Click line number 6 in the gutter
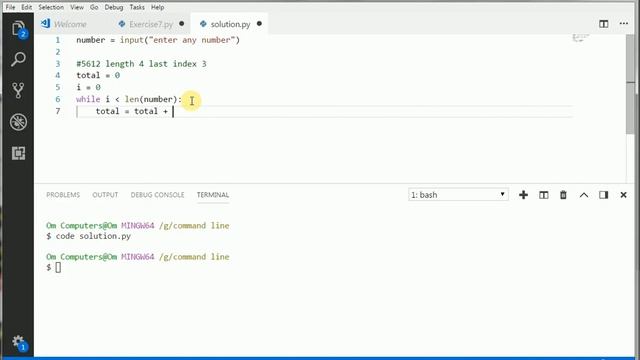 58,99
